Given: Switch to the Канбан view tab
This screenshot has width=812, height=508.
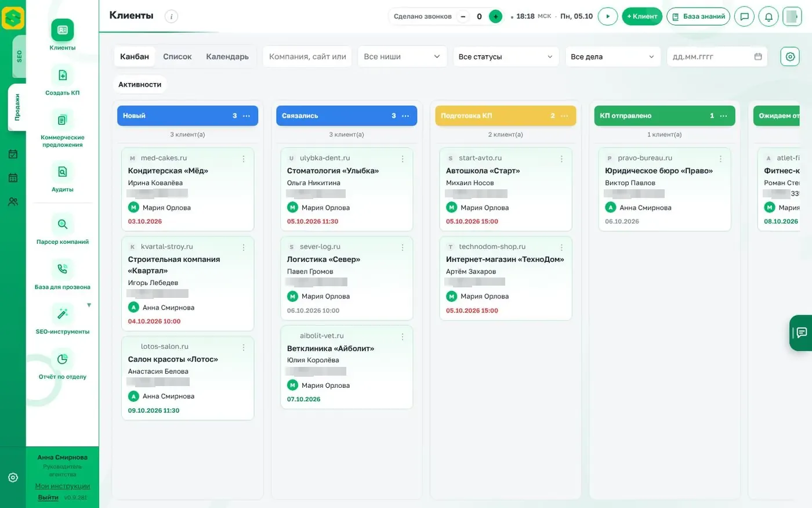Looking at the screenshot, I should coord(135,56).
